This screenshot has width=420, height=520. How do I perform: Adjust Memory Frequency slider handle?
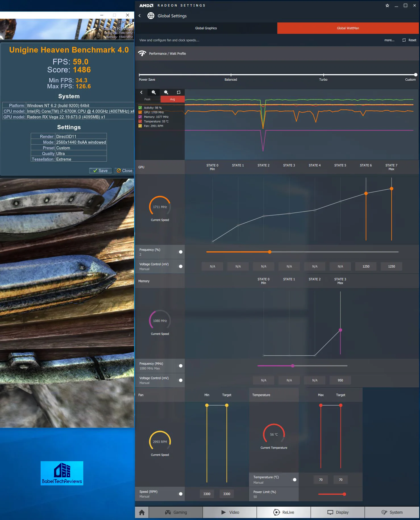click(293, 366)
